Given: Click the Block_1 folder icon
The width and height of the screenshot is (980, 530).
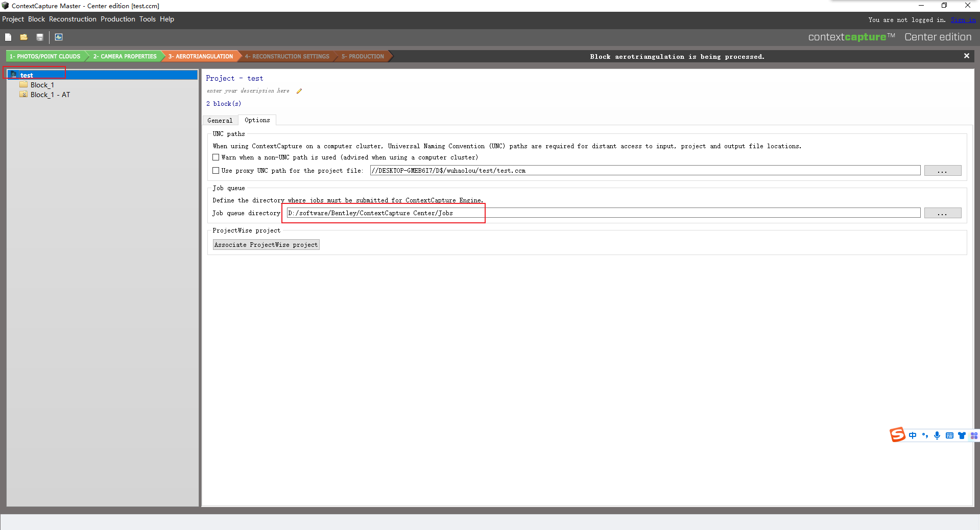Looking at the screenshot, I should tap(23, 84).
